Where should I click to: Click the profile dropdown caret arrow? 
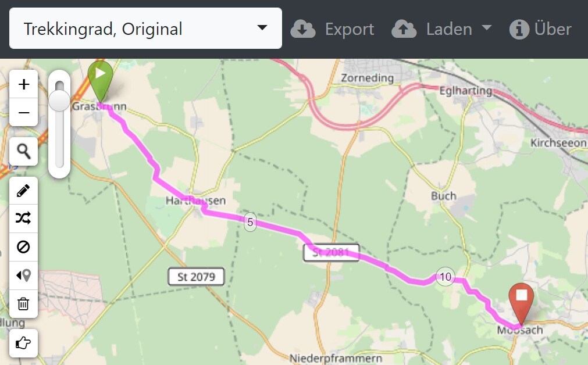pos(262,27)
